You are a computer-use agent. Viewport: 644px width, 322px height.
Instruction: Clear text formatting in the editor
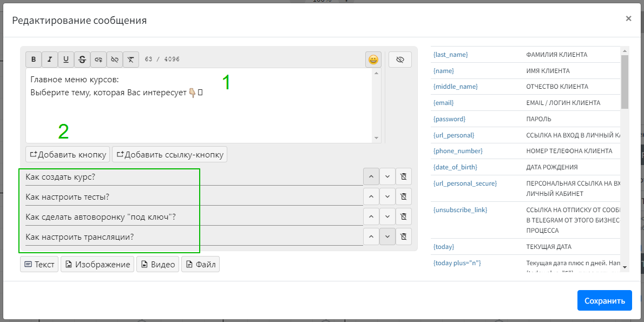click(131, 60)
